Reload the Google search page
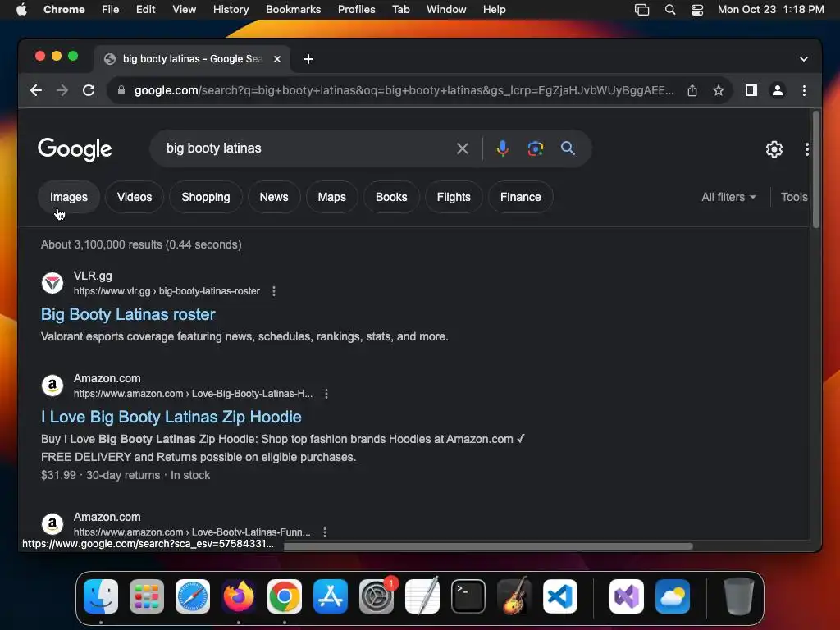The width and height of the screenshot is (840, 630). pos(89,90)
